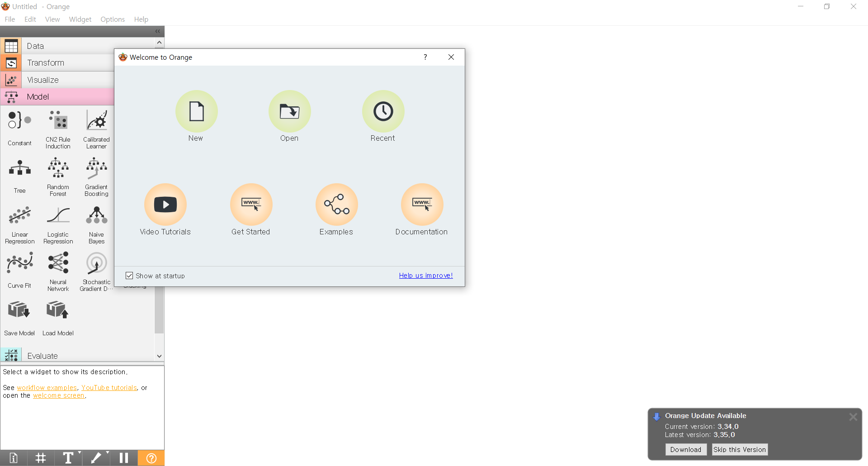This screenshot has height=466, width=868.
Task: Pause the workflow signals
Action: point(123,458)
